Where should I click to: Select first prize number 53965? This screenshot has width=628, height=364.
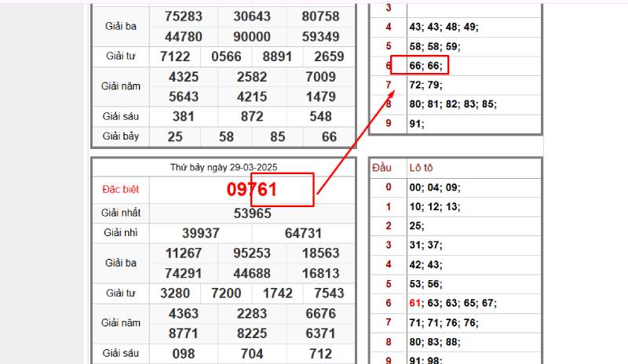(x=252, y=213)
